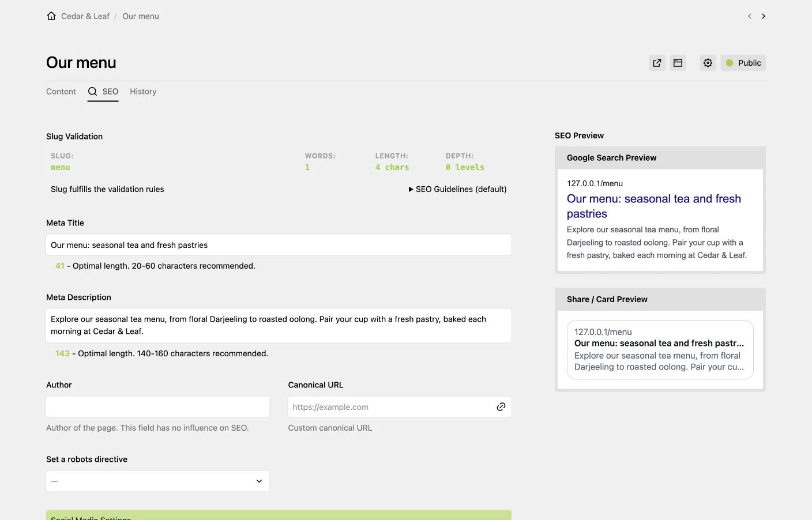Open page in new window icon
The height and width of the screenshot is (520, 812).
[657, 63]
